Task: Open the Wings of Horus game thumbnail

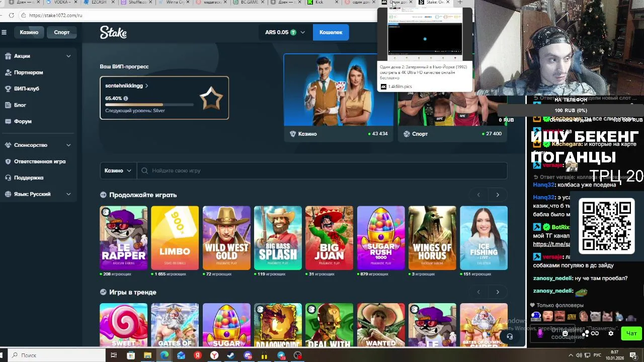Action: 432,238
